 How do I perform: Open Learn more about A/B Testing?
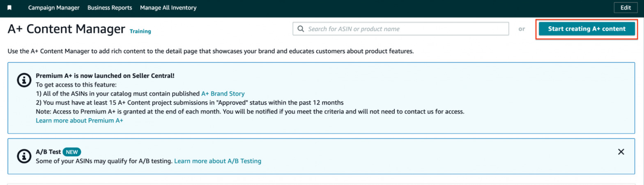[218, 161]
